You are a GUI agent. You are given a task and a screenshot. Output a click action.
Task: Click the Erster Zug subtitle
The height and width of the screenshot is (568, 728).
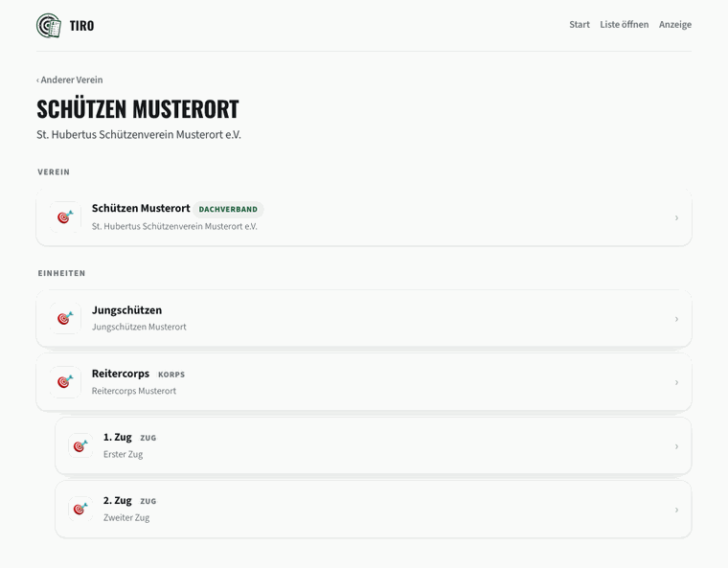[123, 454]
